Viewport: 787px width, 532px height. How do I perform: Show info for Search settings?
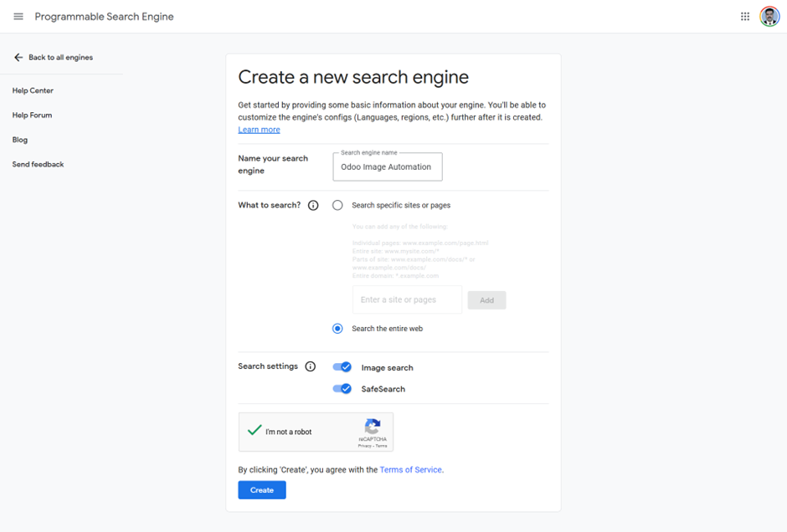[x=311, y=366]
